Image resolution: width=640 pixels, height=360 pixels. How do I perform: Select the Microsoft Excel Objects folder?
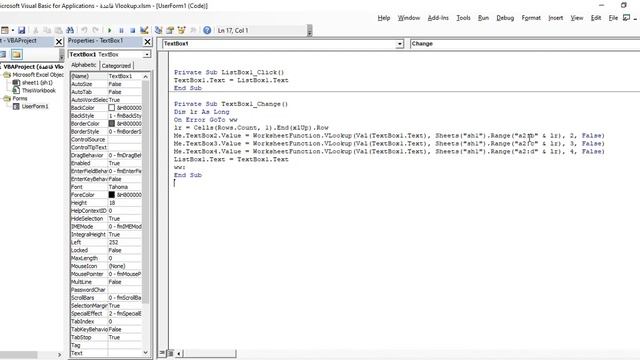point(38,75)
